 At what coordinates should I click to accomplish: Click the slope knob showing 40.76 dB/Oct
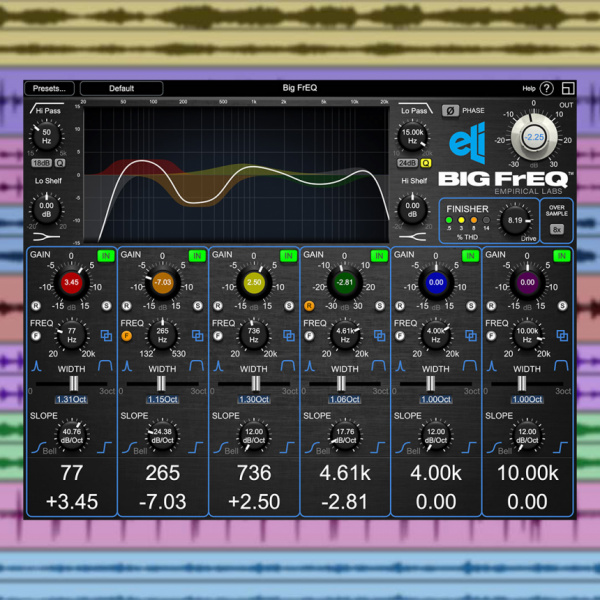coord(72,436)
